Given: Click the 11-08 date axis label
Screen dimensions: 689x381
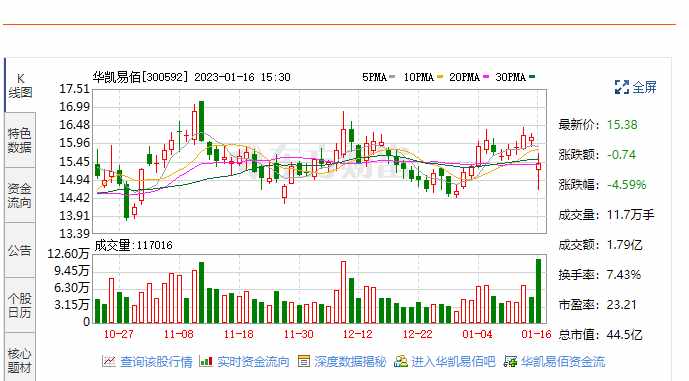Looking at the screenshot, I should pyautogui.click(x=178, y=334).
